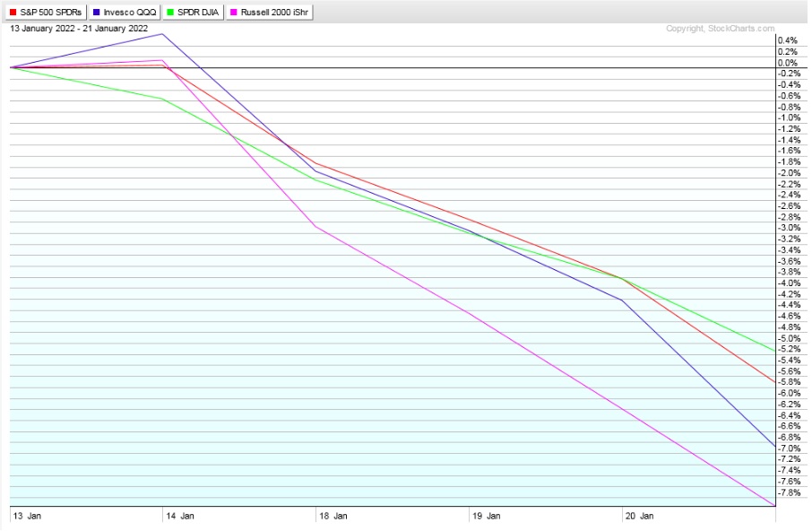
Task: Click the -7.8% y-axis label
Action: click(790, 492)
